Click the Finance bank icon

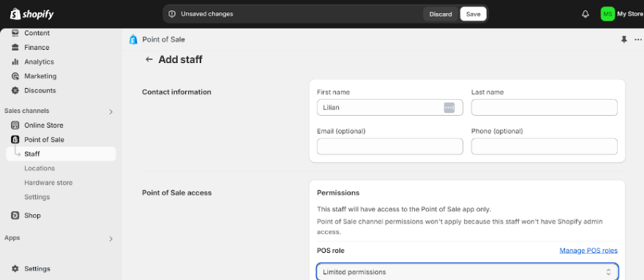(15, 48)
